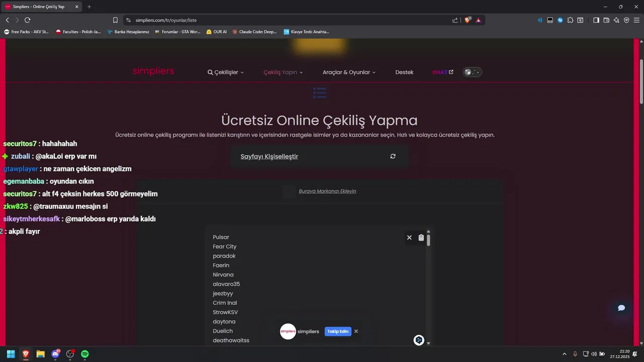Go to simpliers home via logo
Viewport: 644px width, 362px height.
tap(153, 71)
